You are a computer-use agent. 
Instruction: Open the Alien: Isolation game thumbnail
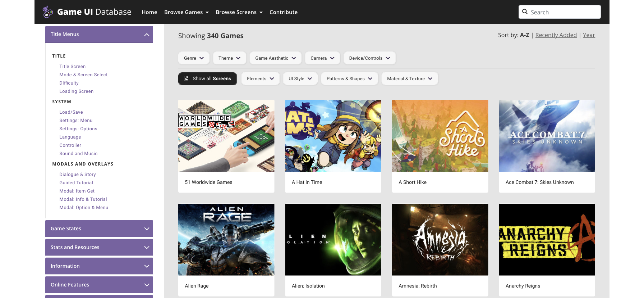click(333, 240)
